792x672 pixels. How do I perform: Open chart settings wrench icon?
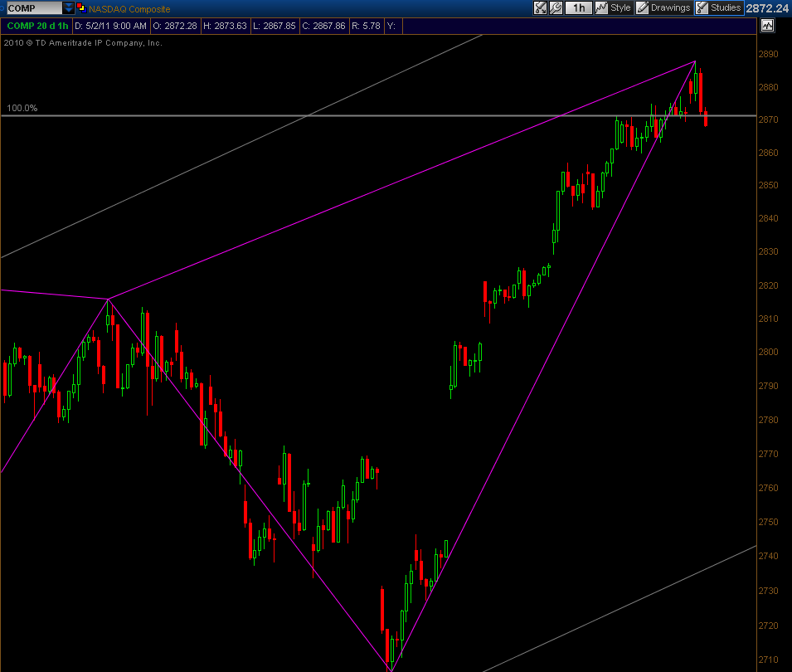(556, 8)
